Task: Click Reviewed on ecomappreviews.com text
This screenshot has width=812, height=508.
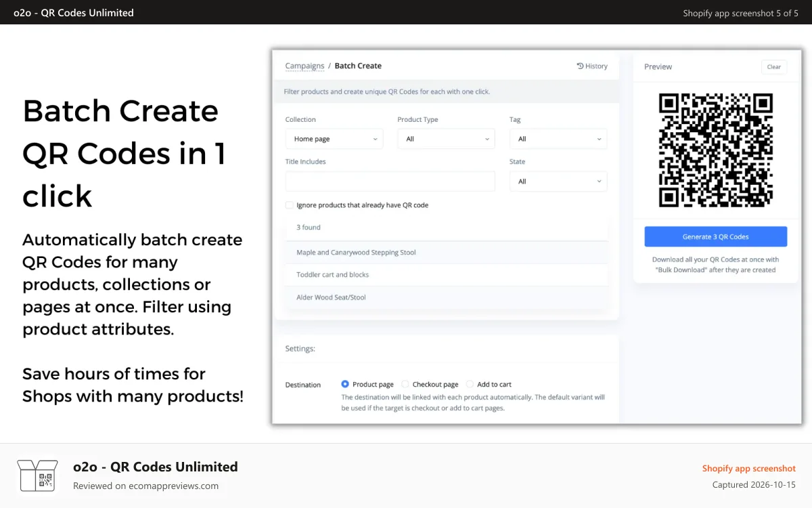Action: (146, 486)
